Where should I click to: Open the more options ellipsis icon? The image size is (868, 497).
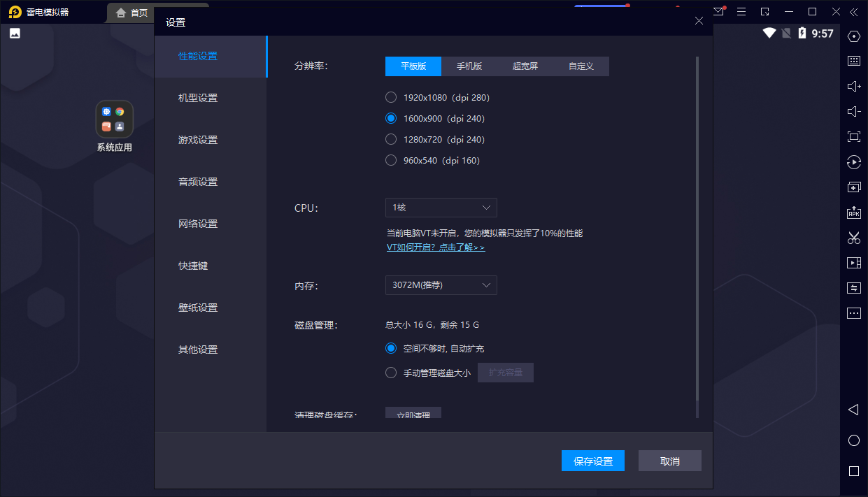(853, 313)
